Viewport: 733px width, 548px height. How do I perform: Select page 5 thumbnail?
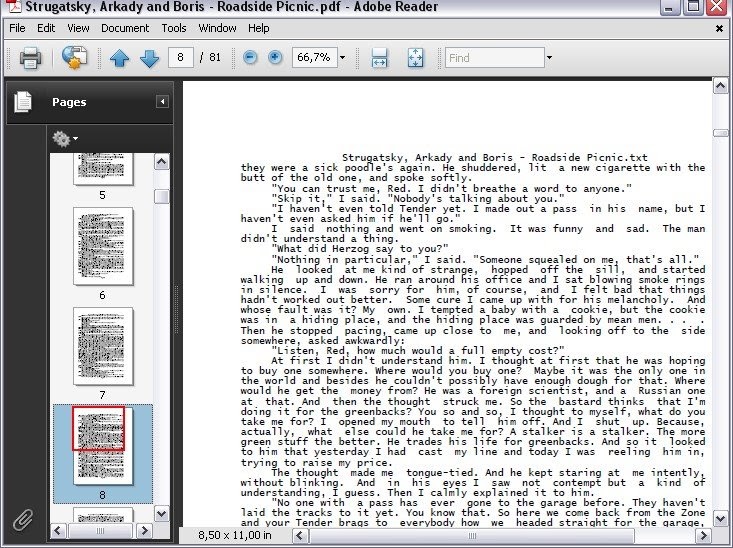pyautogui.click(x=103, y=169)
